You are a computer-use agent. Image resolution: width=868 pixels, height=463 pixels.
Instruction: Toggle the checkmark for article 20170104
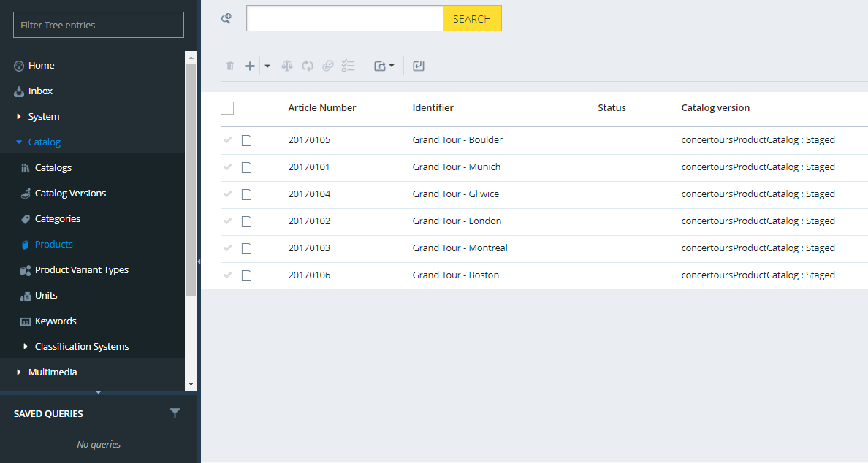(227, 194)
